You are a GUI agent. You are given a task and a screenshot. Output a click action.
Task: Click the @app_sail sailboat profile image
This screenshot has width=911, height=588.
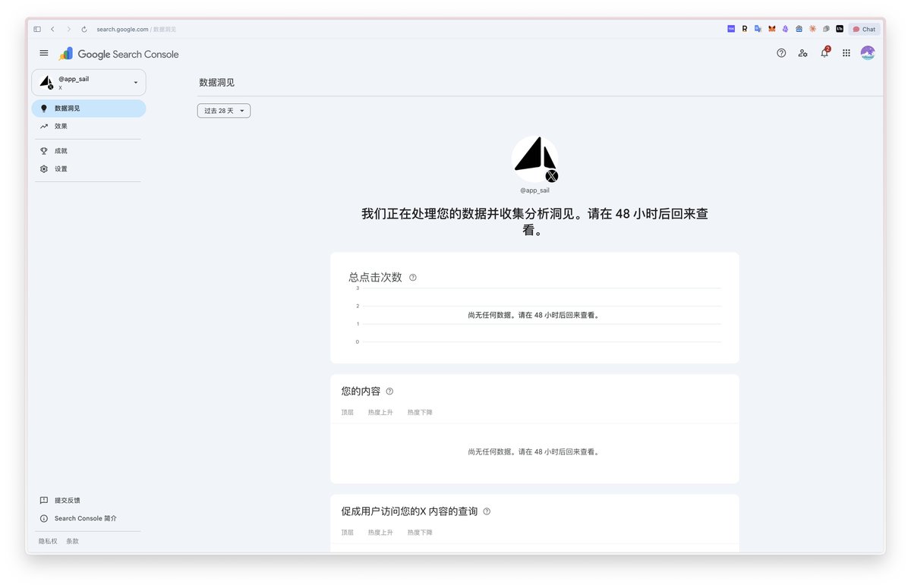(534, 160)
